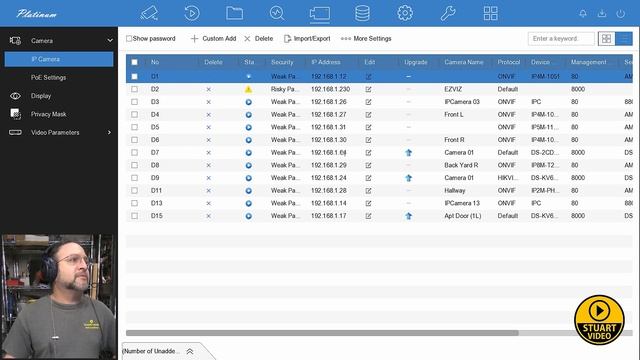The image size is (640, 360).
Task: Click upgrade arrow for D15 Apt Door
Action: coord(409,216)
